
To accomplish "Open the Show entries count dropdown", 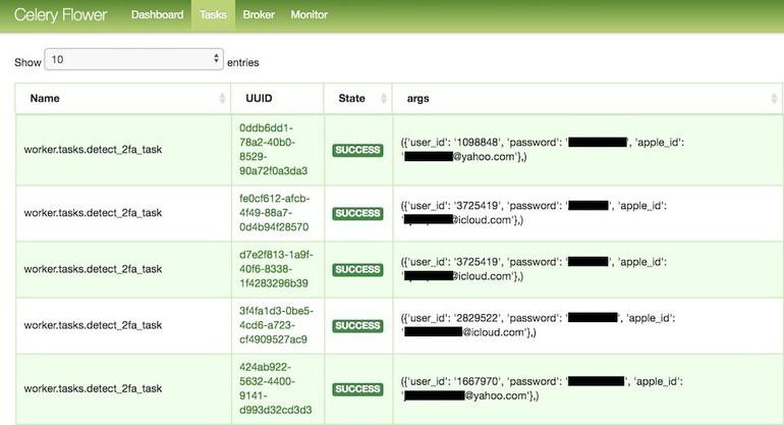I will (134, 60).
